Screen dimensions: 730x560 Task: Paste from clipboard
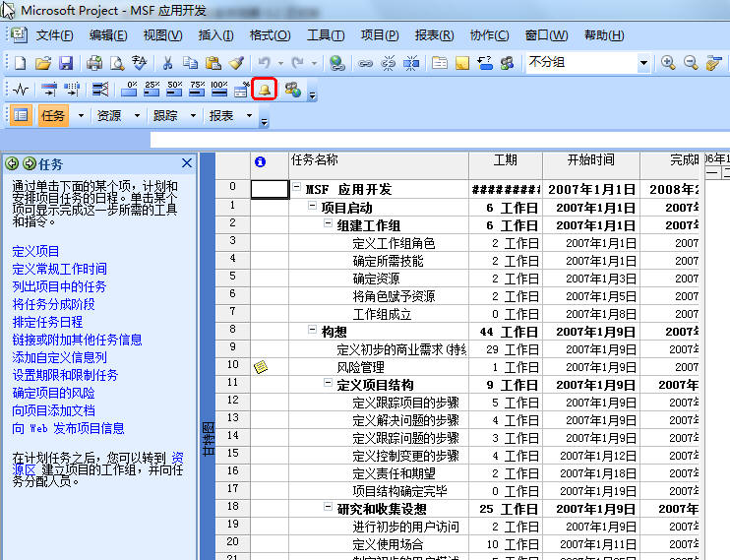coord(213,63)
